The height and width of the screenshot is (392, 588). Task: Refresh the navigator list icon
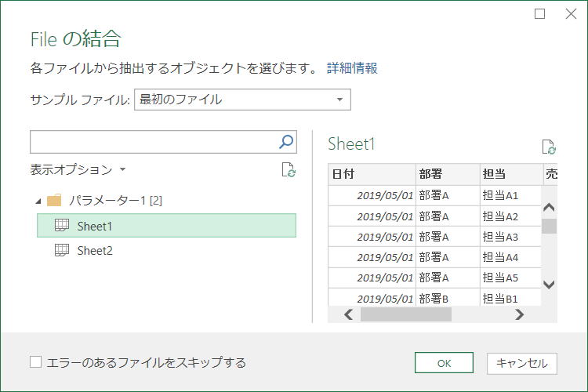(289, 169)
